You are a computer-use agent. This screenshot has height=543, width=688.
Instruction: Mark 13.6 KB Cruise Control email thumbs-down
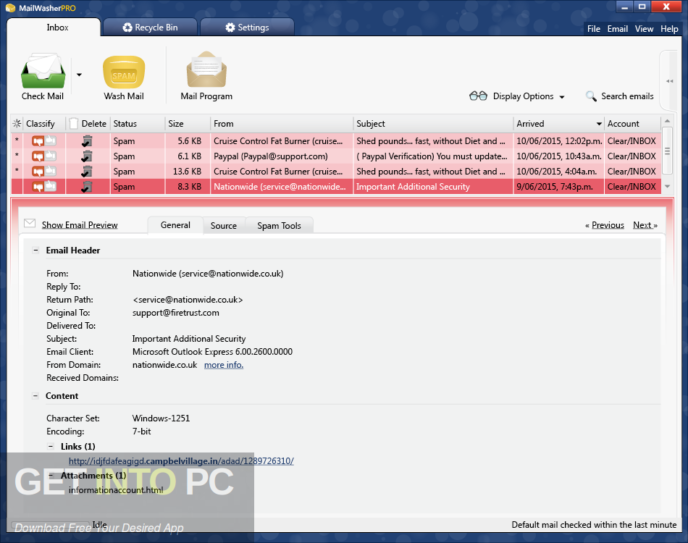(x=38, y=171)
